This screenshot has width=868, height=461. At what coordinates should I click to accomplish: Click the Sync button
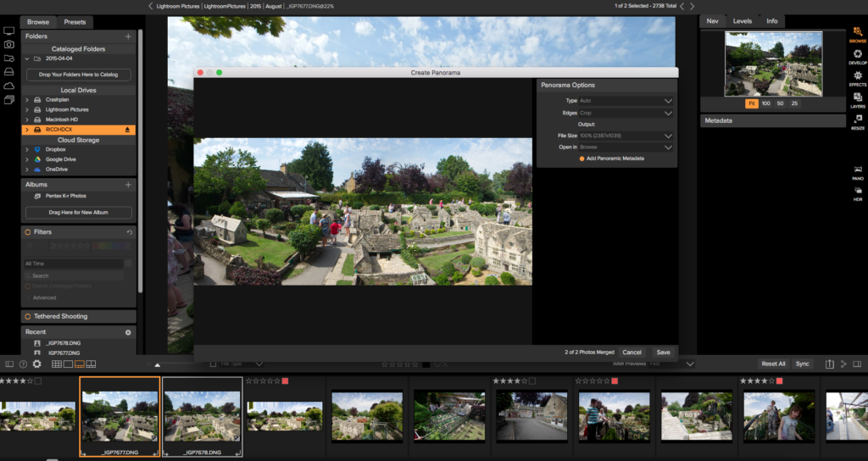point(802,364)
